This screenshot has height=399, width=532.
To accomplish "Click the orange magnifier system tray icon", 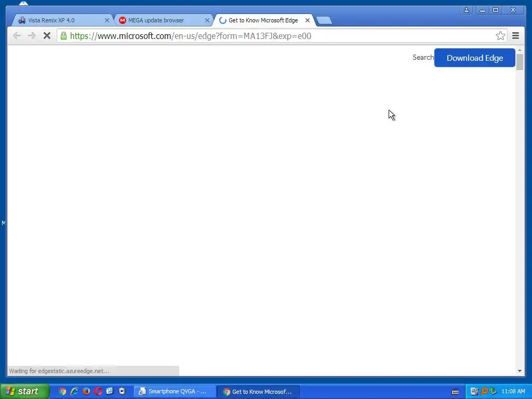I will [484, 392].
